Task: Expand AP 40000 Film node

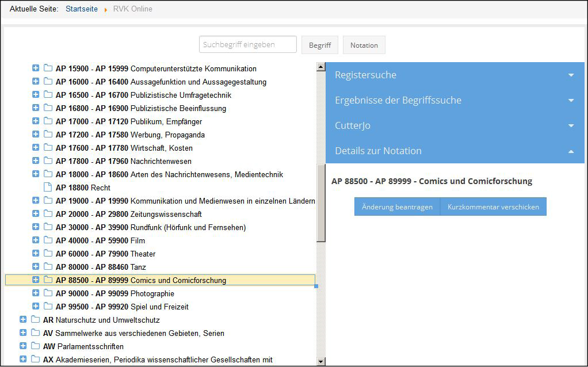Action: pos(36,240)
